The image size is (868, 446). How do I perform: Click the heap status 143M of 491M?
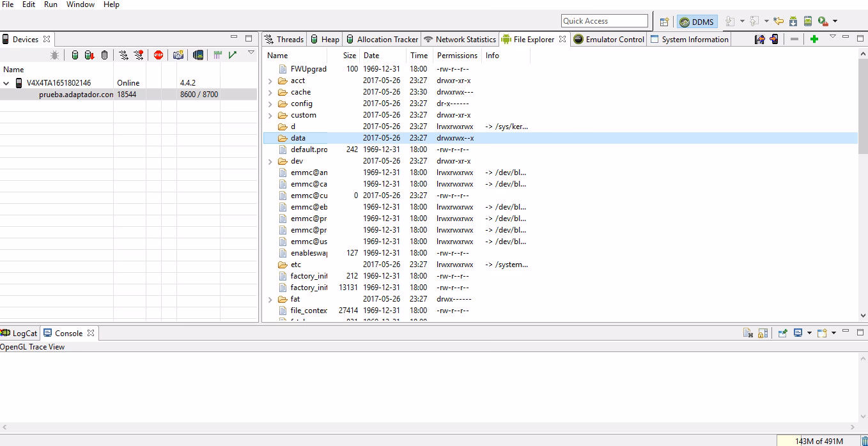click(819, 441)
